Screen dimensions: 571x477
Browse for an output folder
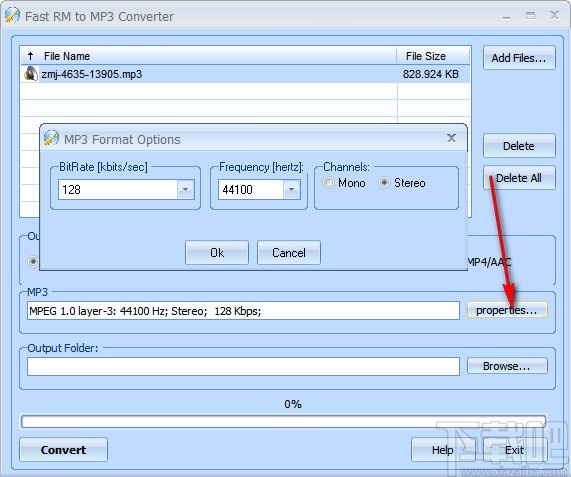click(507, 366)
